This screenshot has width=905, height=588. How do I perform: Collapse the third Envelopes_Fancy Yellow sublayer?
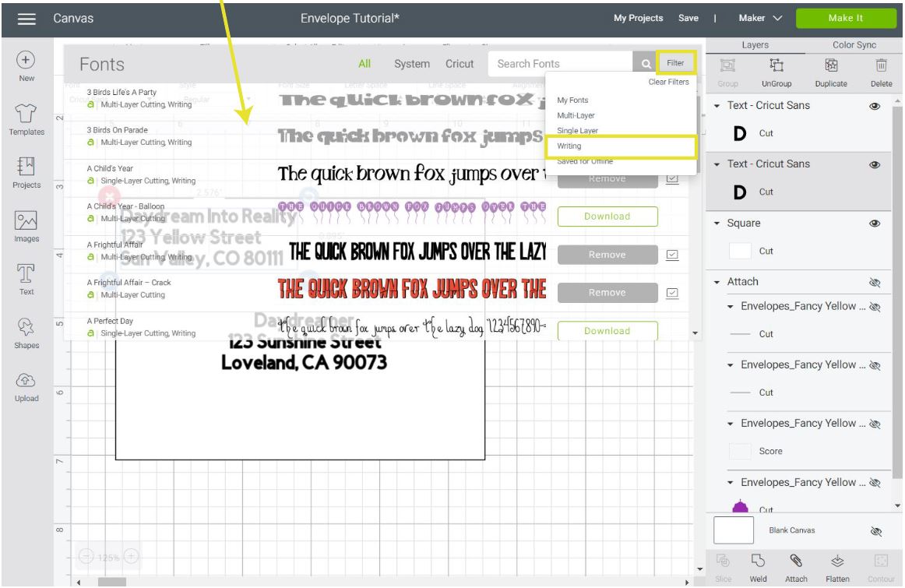click(x=730, y=424)
